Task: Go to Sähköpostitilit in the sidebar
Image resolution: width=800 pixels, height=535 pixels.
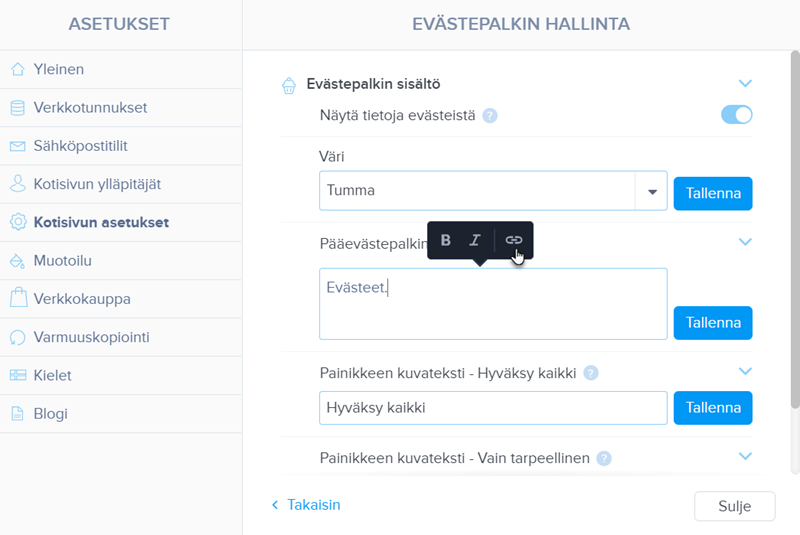Action: (81, 146)
